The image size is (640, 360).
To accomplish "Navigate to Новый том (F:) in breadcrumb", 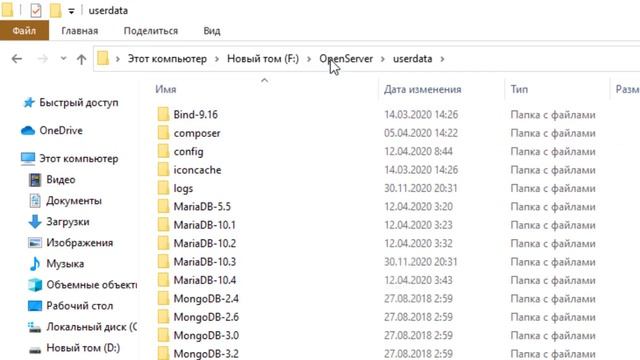I will tap(263, 59).
